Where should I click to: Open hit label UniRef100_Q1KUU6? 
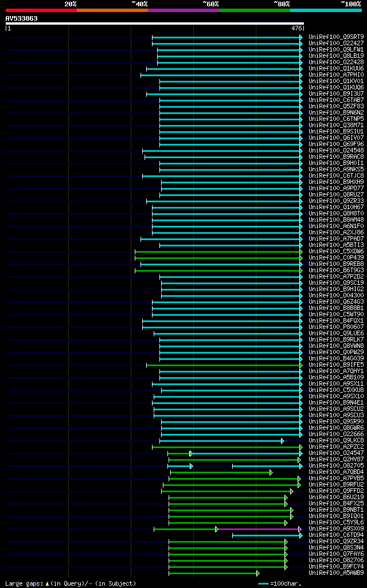(336, 69)
